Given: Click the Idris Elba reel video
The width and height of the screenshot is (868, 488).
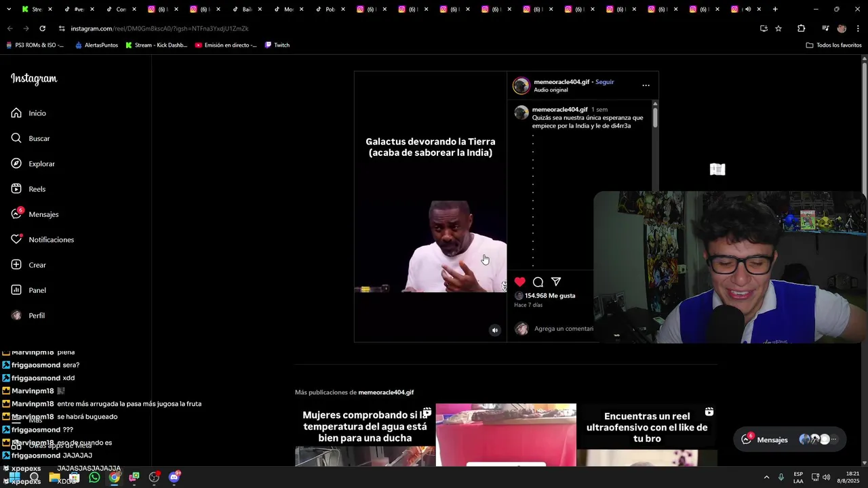Looking at the screenshot, I should (x=431, y=207).
